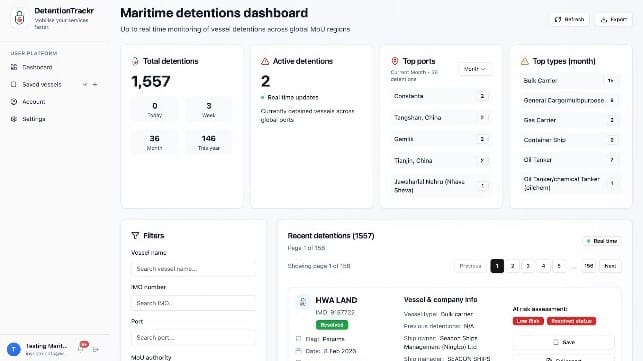
Task: Click the Export button
Action: pos(613,19)
